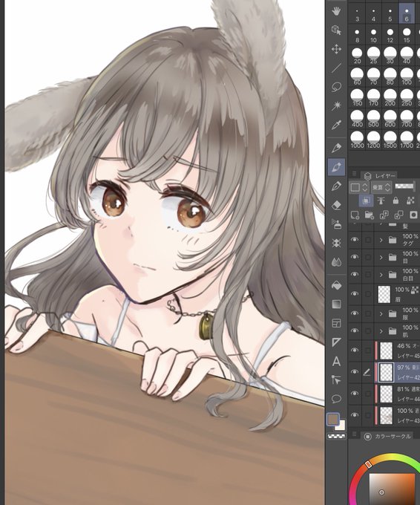Select the Operation (object) tool
Screen dimensions: 420x505
(336, 30)
